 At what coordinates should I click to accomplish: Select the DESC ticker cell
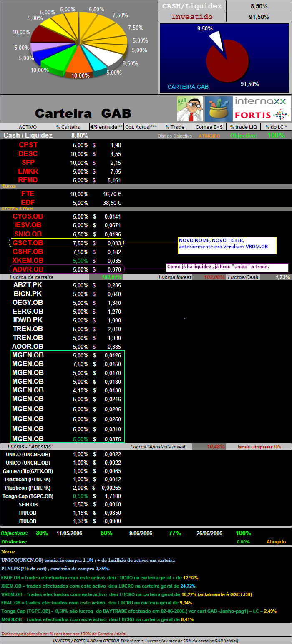(28, 153)
